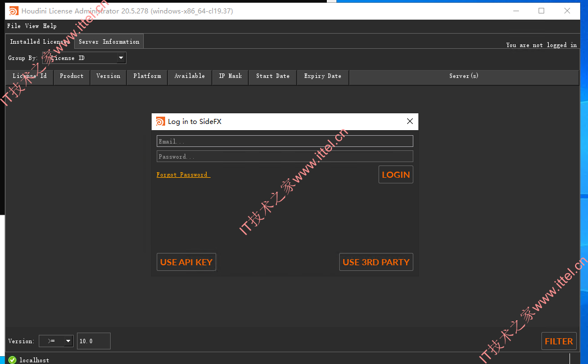Screen dimensions: 588x364
Task: Open the View menu
Action: (32, 26)
